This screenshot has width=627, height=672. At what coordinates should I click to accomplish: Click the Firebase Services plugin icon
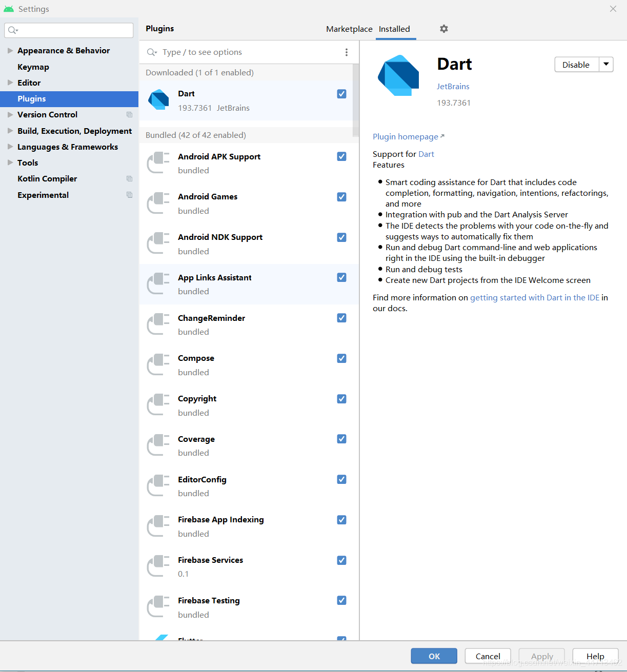tap(158, 566)
